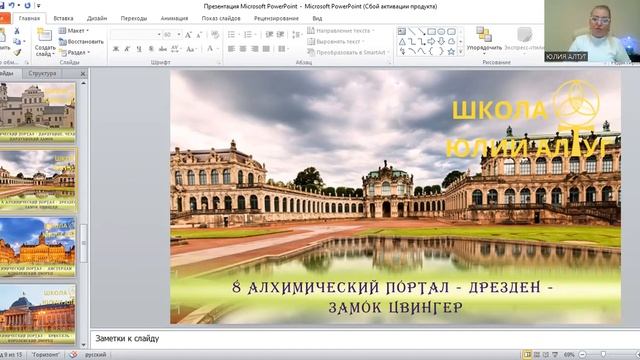Toggle bold Ж formatting

116,49
